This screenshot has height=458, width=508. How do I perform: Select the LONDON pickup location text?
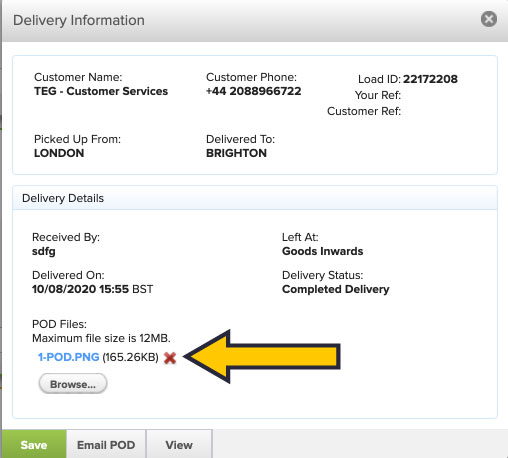click(59, 153)
